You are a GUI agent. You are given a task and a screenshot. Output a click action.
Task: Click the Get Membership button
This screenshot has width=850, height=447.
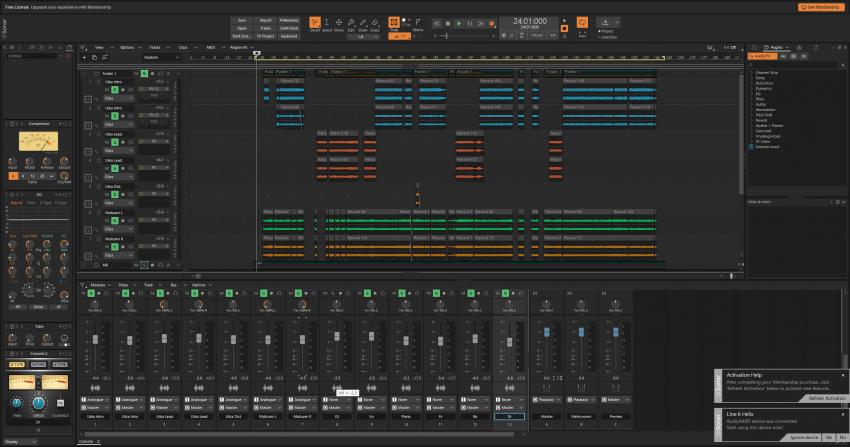pos(819,6)
